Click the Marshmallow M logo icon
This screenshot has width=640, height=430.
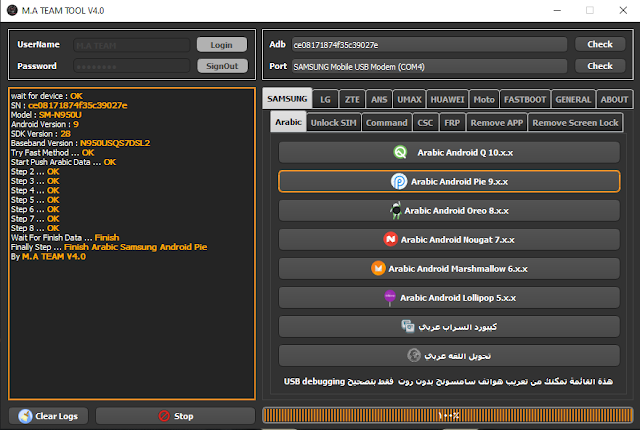click(378, 268)
